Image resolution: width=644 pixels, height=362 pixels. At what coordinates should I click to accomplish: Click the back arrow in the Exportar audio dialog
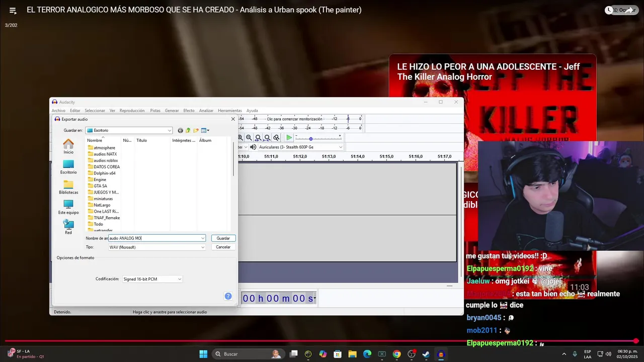(181, 131)
